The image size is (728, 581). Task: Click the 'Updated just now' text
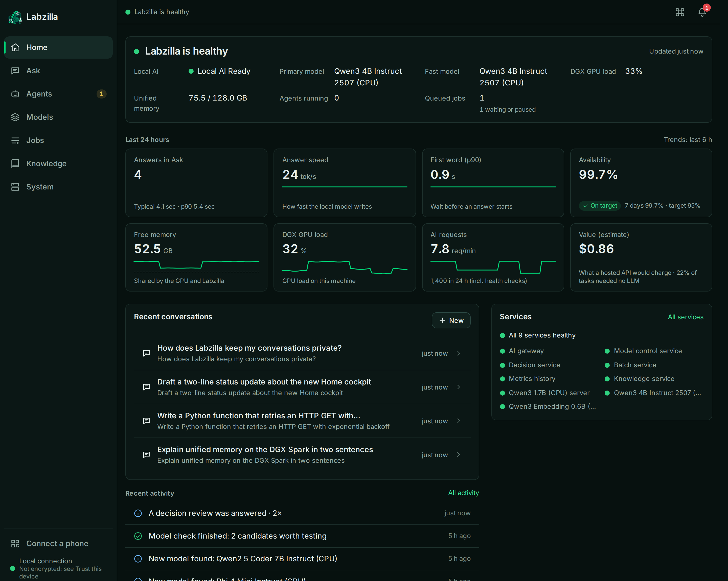tap(676, 51)
